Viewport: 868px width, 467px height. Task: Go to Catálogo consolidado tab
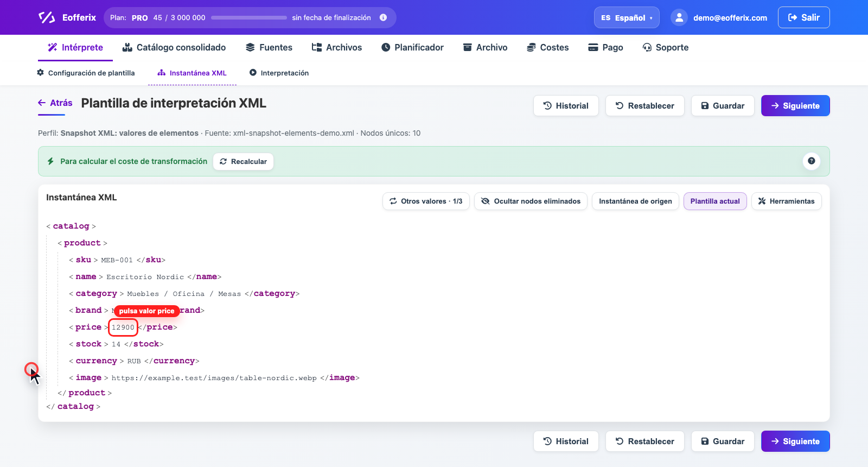pyautogui.click(x=174, y=47)
